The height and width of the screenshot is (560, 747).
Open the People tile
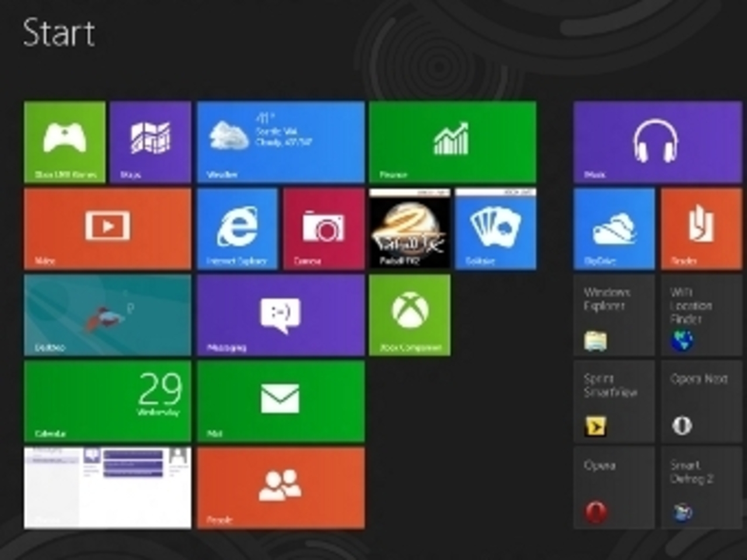281,488
